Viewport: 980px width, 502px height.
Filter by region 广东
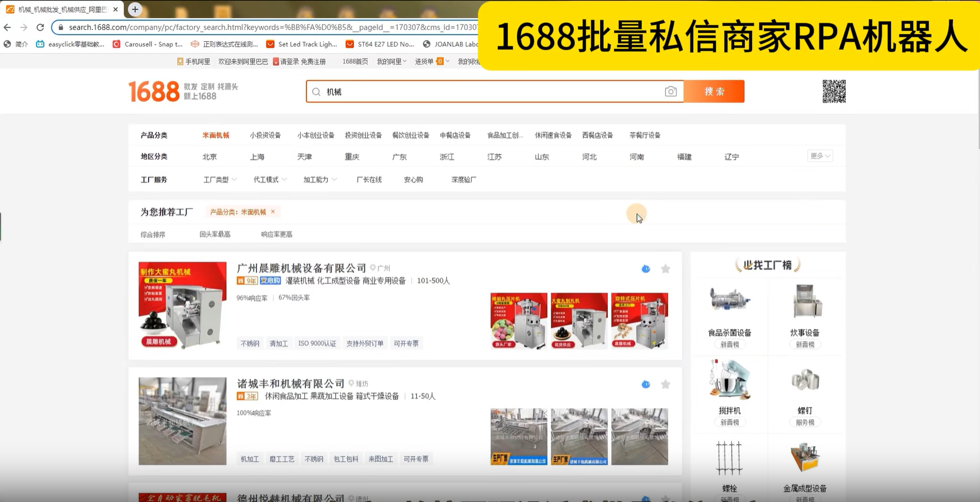click(399, 157)
